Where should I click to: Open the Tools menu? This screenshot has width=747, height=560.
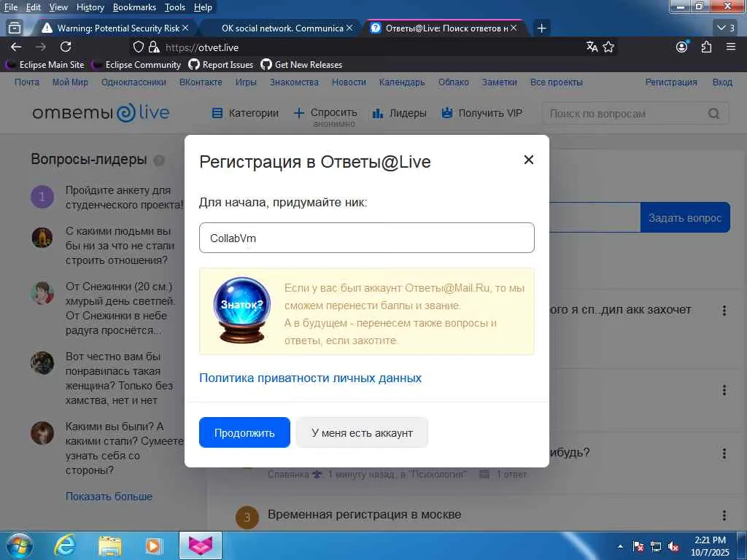[175, 7]
